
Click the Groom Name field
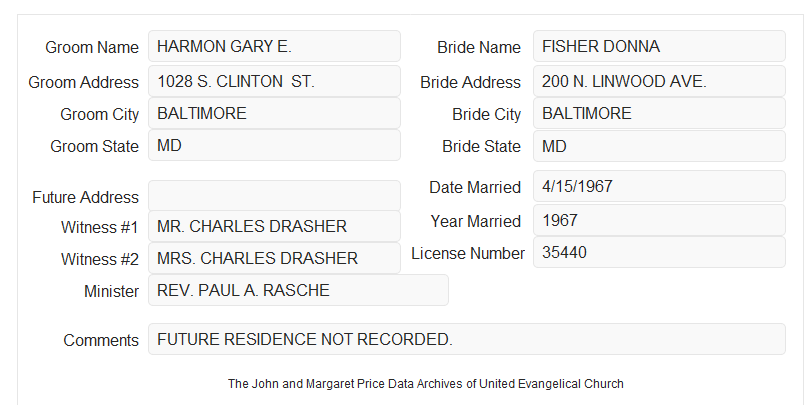274,46
